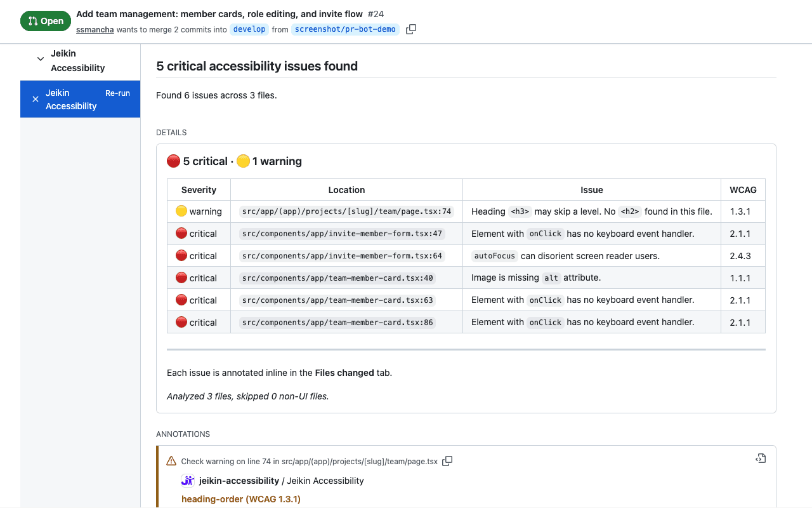Click the jeikin-accessibility bot avatar icon

click(187, 480)
